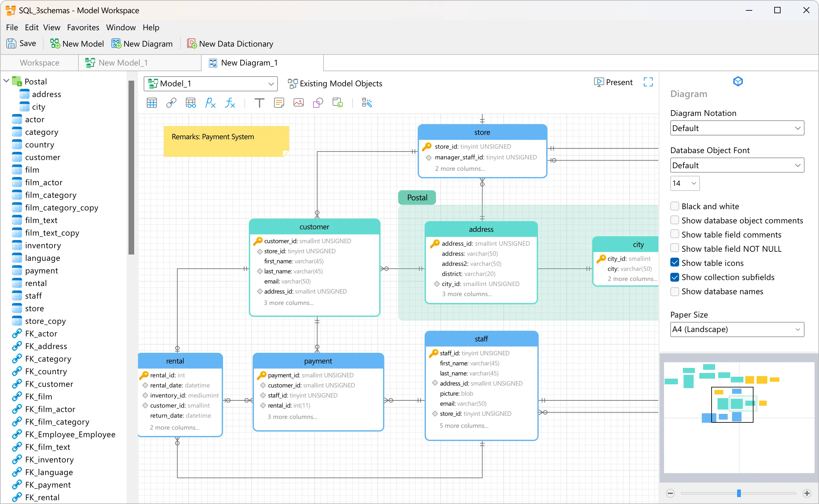Click the New Diagram button
Screen dimensions: 819x504
142,44
